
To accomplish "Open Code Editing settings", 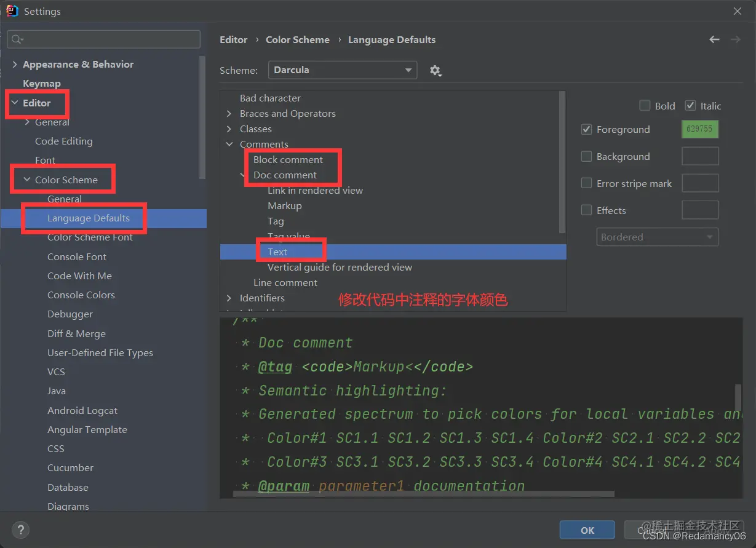I will [64, 141].
